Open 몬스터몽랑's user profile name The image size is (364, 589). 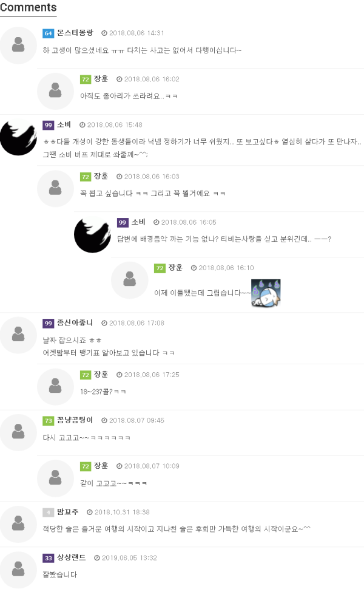tap(75, 33)
